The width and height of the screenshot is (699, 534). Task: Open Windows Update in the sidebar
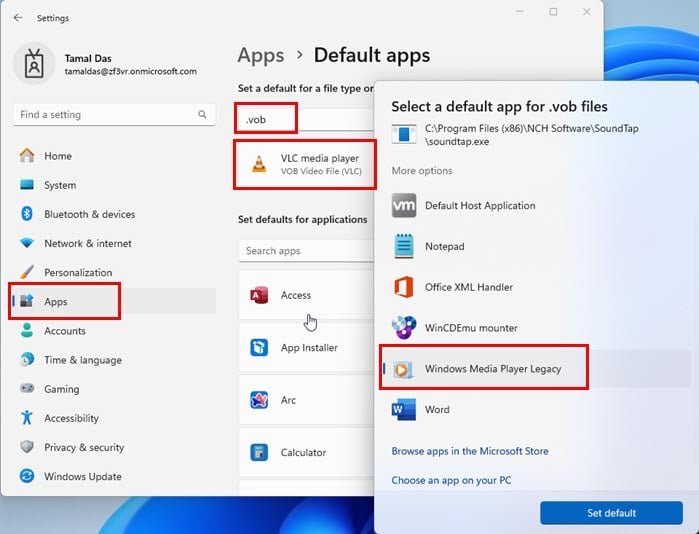pos(82,476)
